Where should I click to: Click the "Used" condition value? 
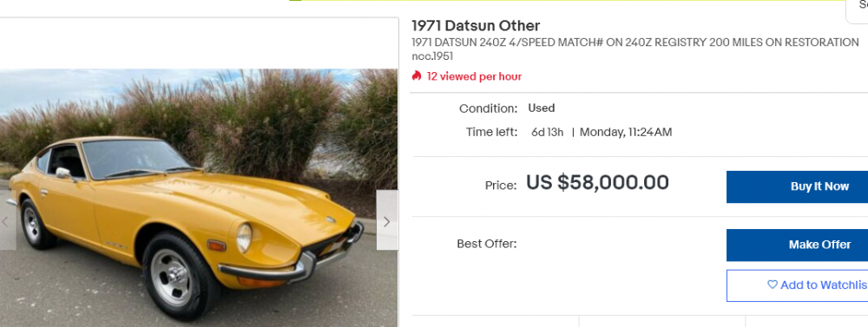(542, 108)
